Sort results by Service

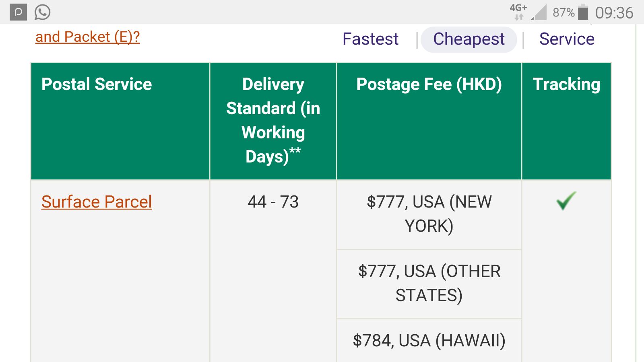click(567, 39)
